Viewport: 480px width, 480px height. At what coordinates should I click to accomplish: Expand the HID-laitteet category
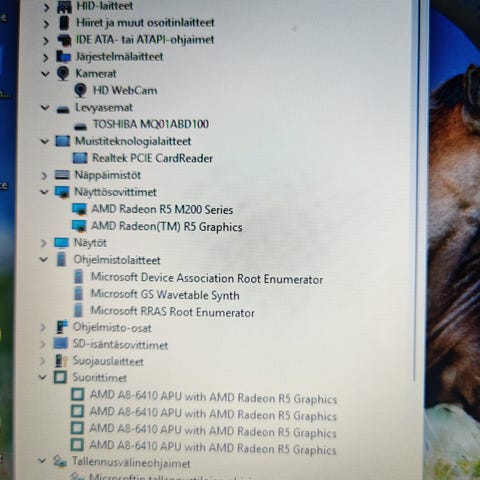pyautogui.click(x=46, y=7)
